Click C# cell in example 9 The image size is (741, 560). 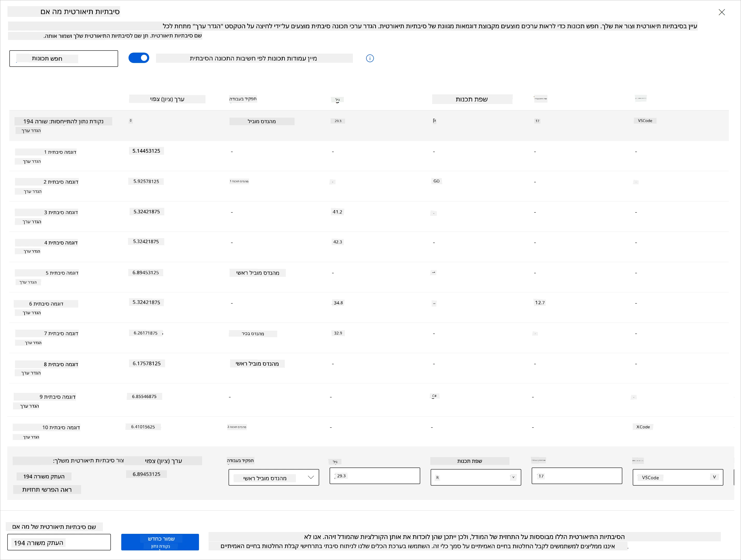(434, 396)
